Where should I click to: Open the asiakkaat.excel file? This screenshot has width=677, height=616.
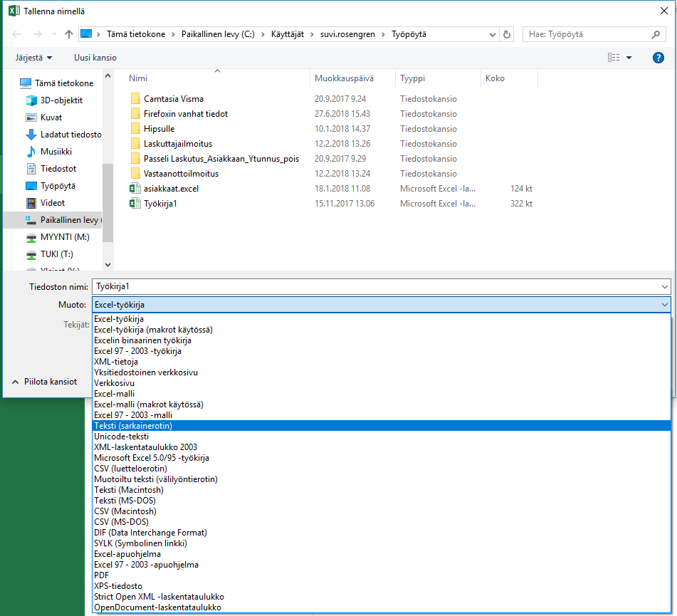pyautogui.click(x=171, y=189)
